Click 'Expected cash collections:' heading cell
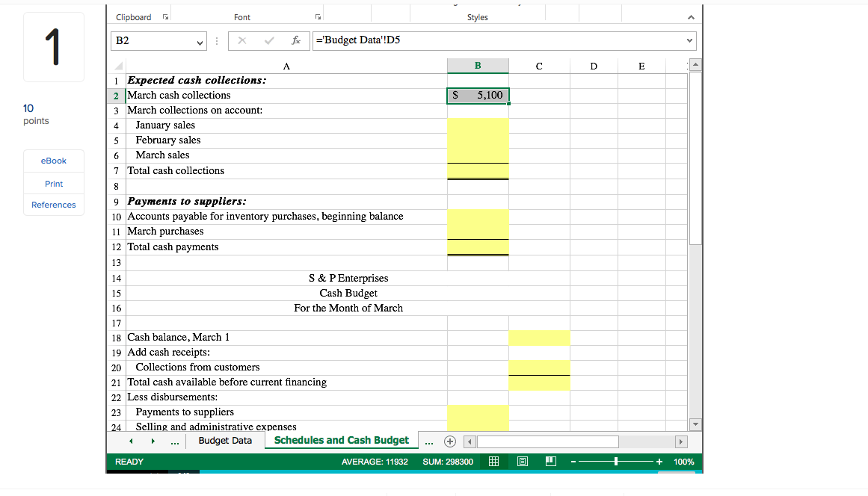868x496 pixels. point(286,81)
